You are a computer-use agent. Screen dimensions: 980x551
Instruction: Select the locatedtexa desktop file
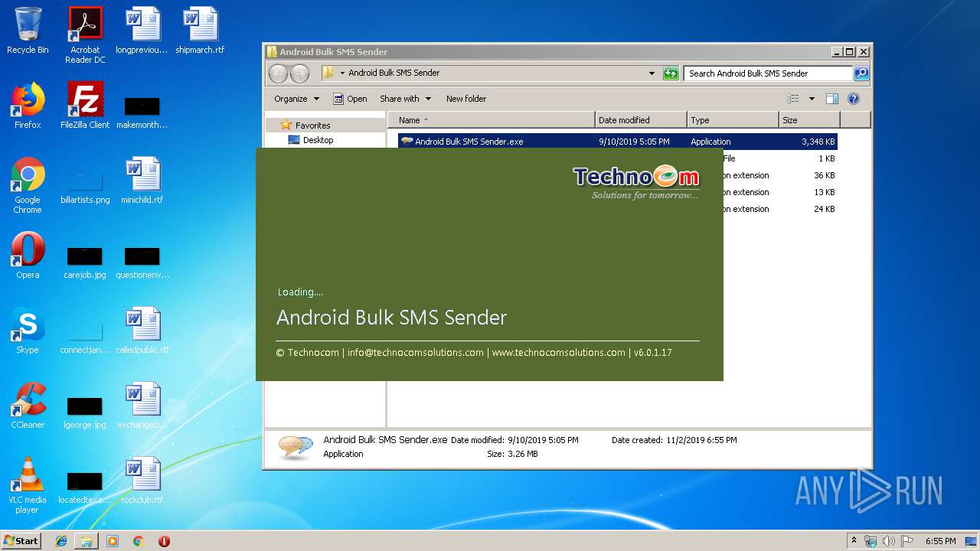tap(85, 487)
